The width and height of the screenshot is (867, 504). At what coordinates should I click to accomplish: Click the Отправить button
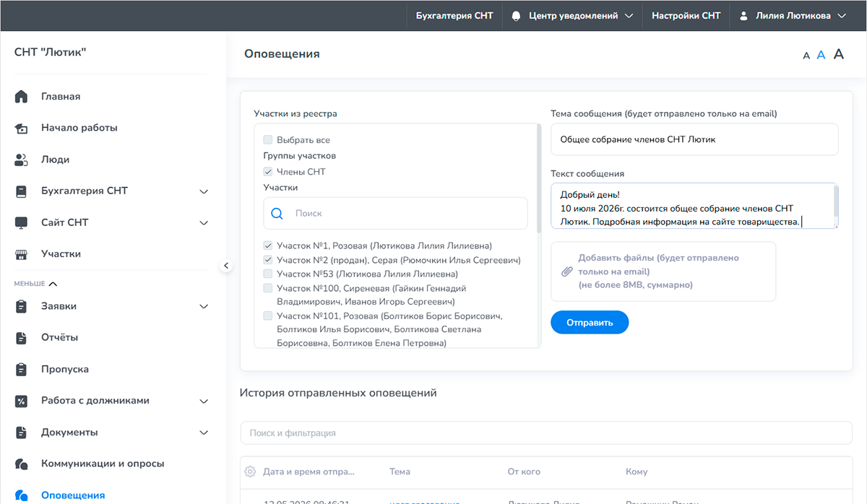pos(590,323)
